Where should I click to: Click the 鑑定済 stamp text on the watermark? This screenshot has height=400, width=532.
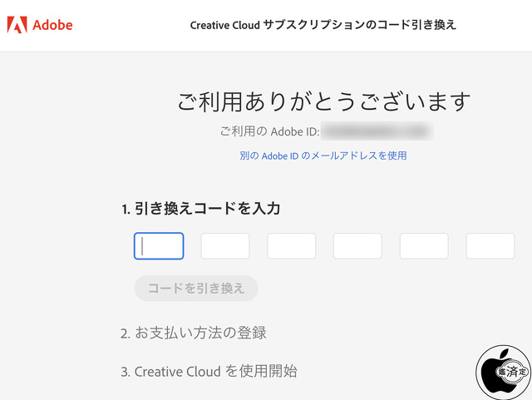pos(508,373)
